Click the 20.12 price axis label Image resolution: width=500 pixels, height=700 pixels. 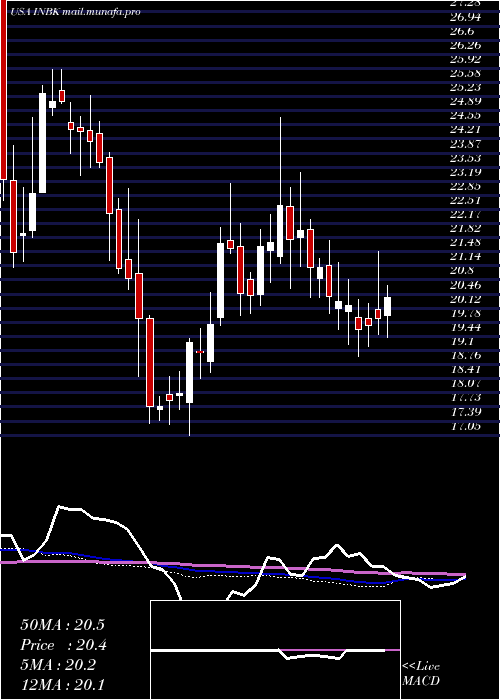pos(465,299)
